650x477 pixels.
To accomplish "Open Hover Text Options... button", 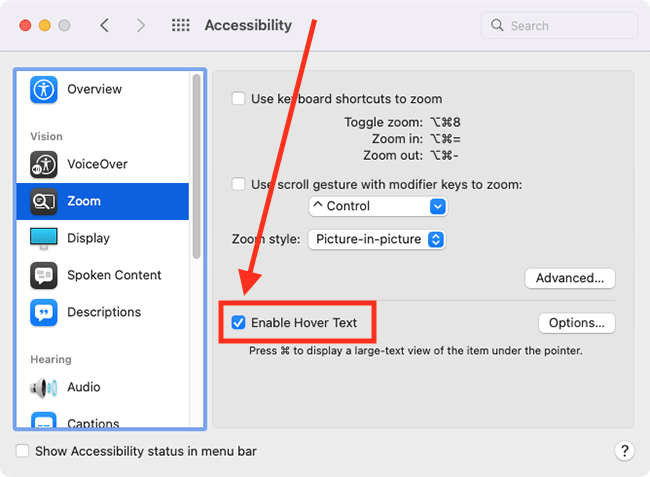I will [577, 323].
